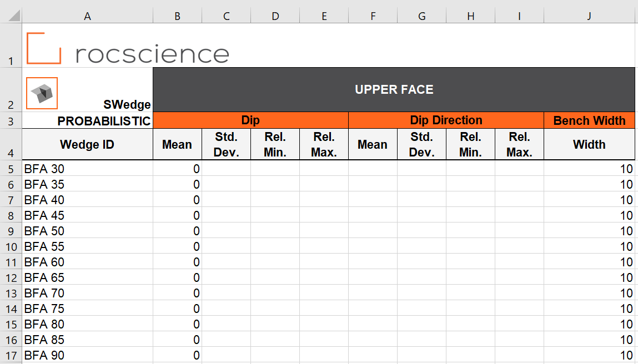This screenshot has height=364, width=638.
Task: Select the BFA 90 cell
Action: tap(88, 355)
